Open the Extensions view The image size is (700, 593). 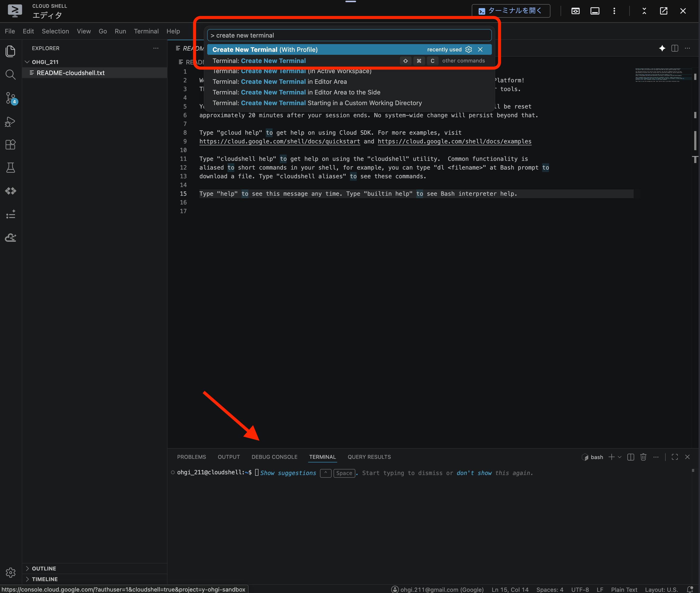[10, 145]
